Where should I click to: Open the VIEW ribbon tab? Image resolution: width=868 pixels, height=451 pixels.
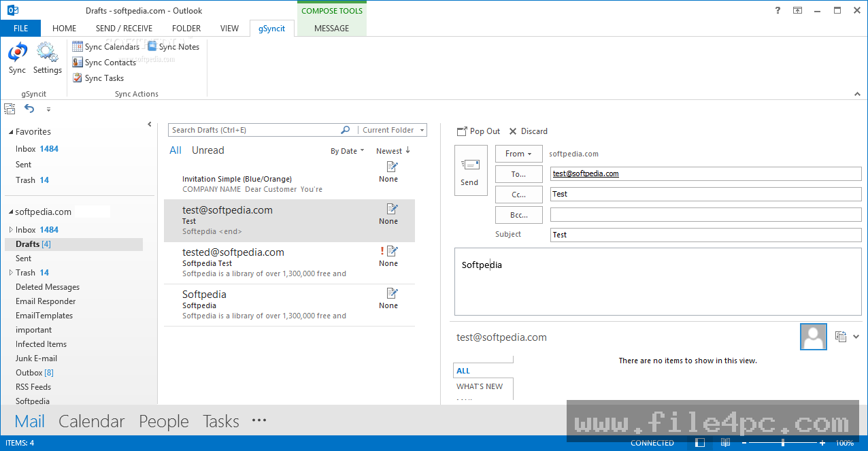click(x=229, y=29)
